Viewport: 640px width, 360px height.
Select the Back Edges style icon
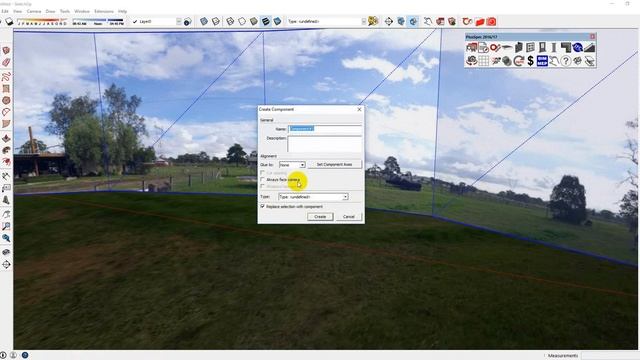coord(216,21)
